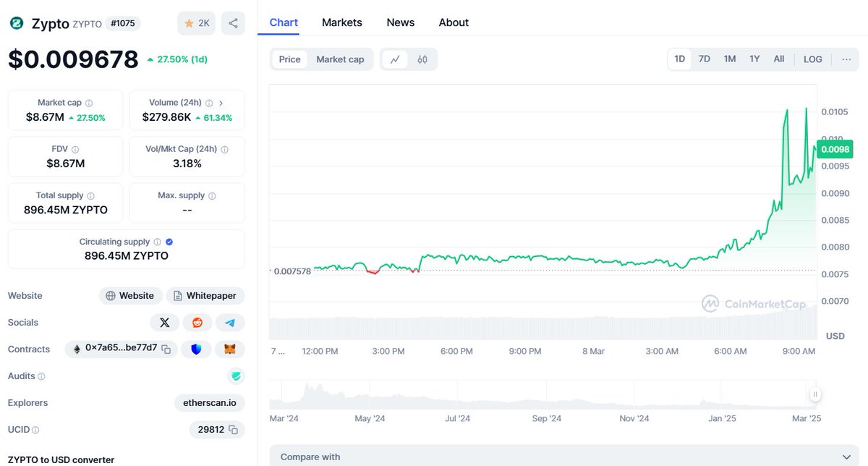Click the 896.45M ZYPTO circulating supply value
The height and width of the screenshot is (466, 868).
[127, 256]
